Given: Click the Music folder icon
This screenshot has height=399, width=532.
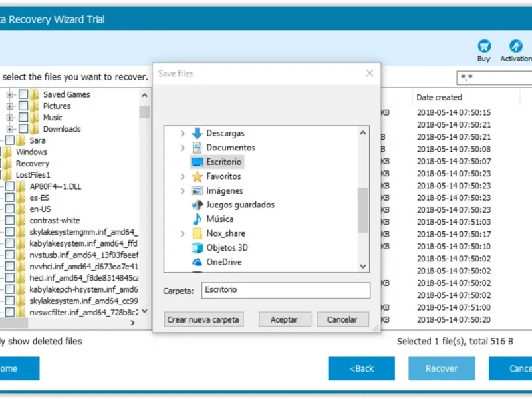Looking at the screenshot, I should click(x=35, y=118).
